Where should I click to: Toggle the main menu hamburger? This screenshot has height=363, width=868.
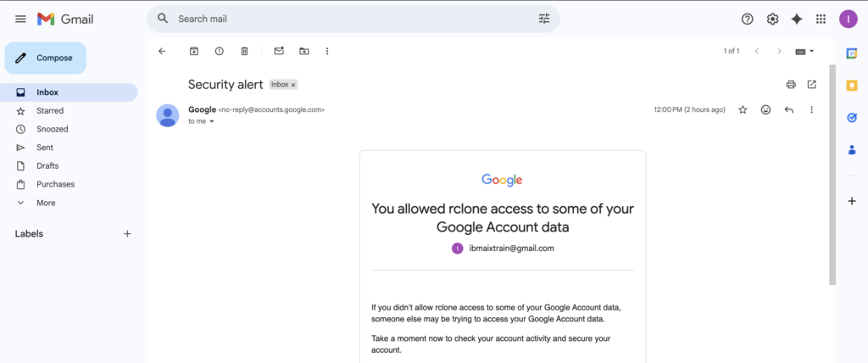pos(20,19)
